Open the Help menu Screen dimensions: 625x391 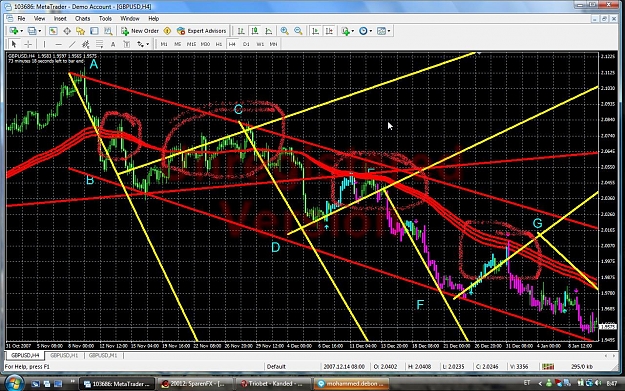tap(153, 19)
